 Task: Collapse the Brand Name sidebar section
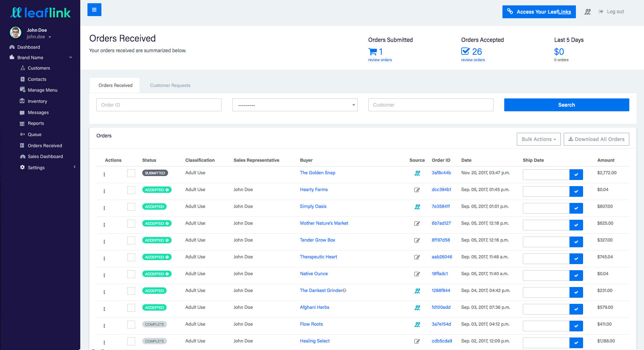tap(71, 58)
